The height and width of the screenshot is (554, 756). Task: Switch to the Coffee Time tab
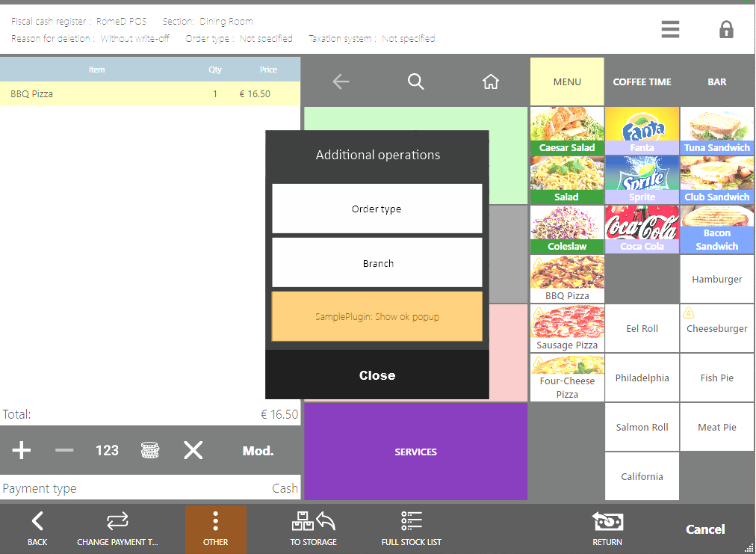(642, 81)
